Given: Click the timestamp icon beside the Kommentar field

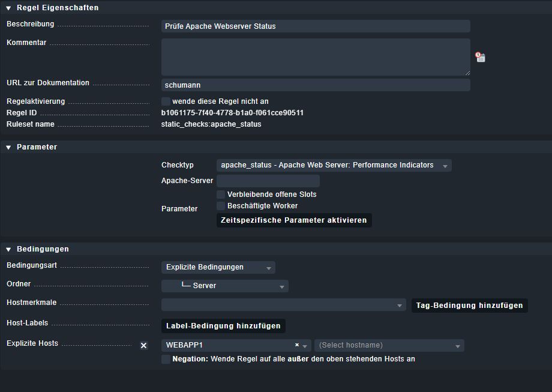Looking at the screenshot, I should point(480,57).
